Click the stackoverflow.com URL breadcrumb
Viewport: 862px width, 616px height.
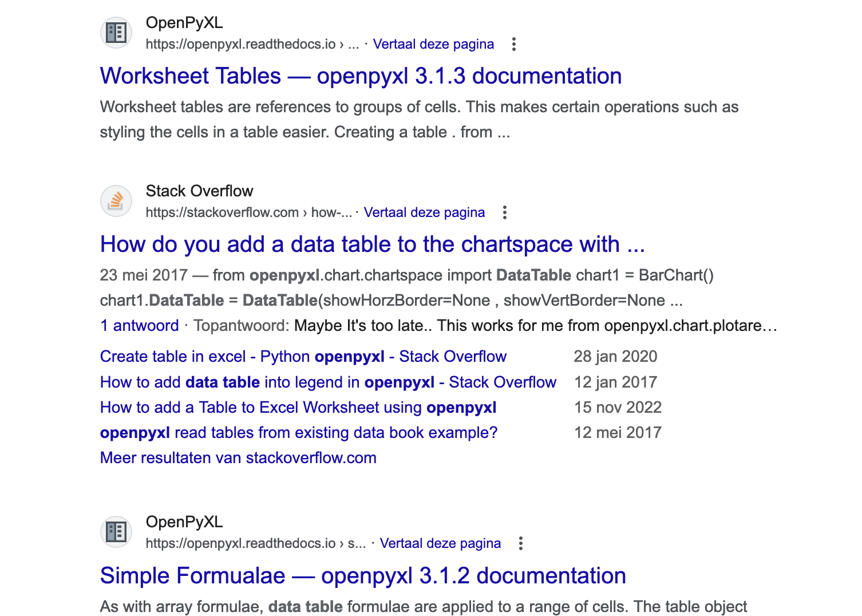249,212
